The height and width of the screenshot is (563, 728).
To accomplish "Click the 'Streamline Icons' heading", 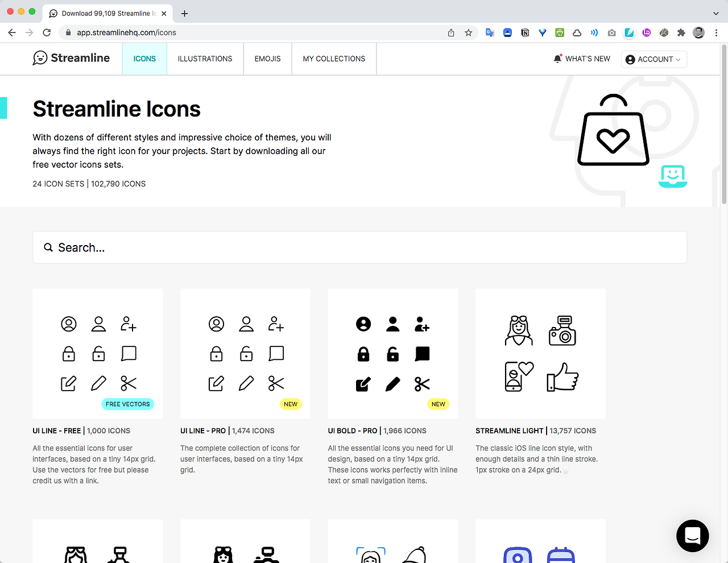I will tap(117, 109).
